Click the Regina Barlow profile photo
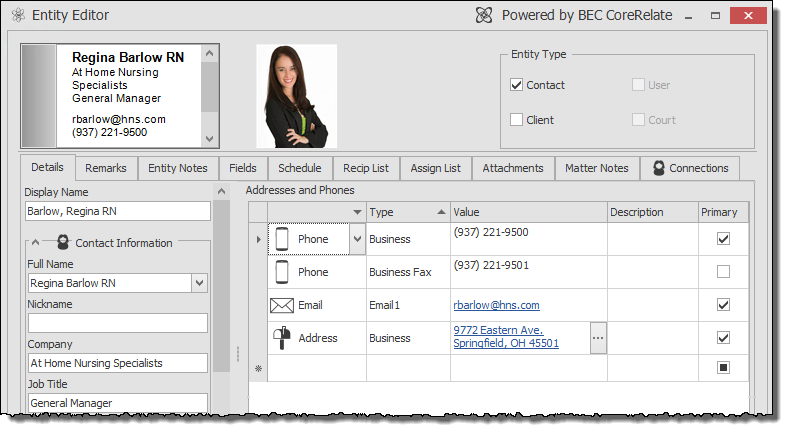 (296, 96)
